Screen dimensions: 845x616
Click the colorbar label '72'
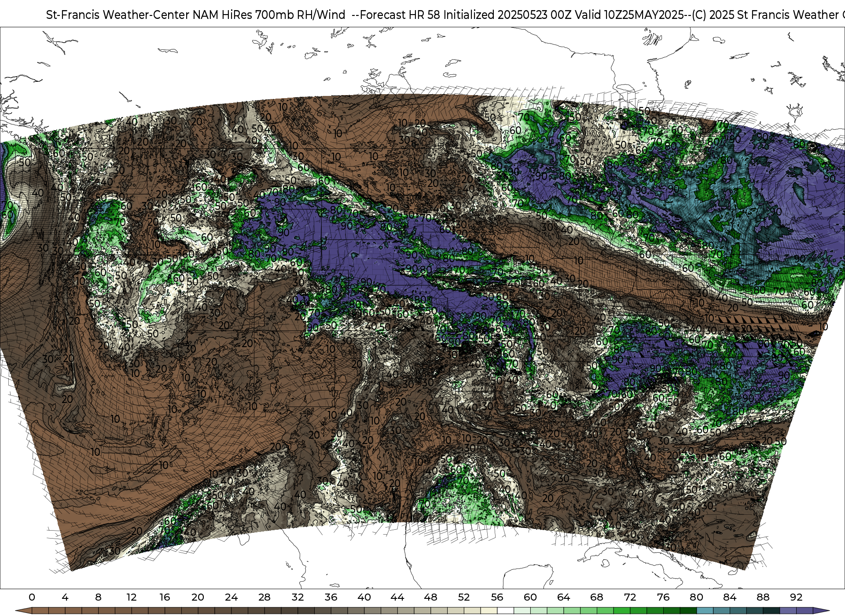630,597
